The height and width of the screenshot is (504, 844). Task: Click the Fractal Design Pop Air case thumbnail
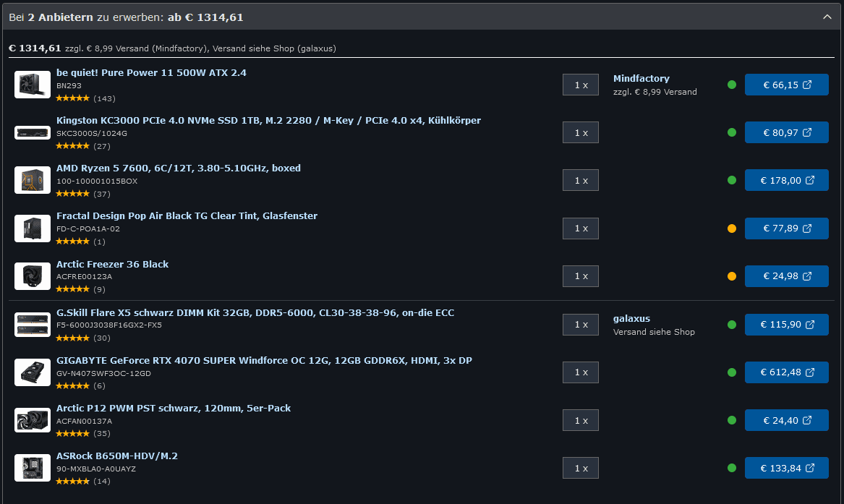[x=33, y=228]
